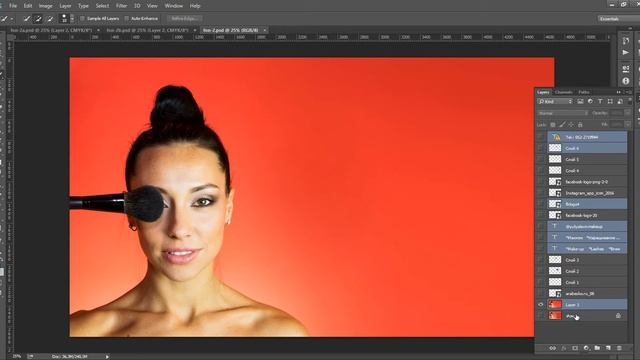Lock image pixels brush icon
Image resolution: width=640 pixels, height=360 pixels.
tap(562, 124)
